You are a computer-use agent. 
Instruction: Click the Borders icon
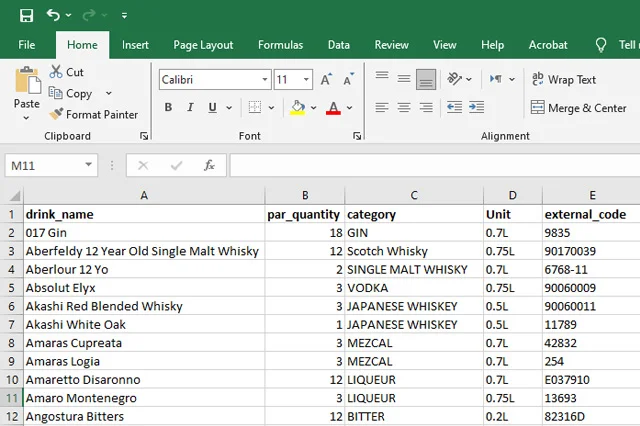[x=255, y=107]
